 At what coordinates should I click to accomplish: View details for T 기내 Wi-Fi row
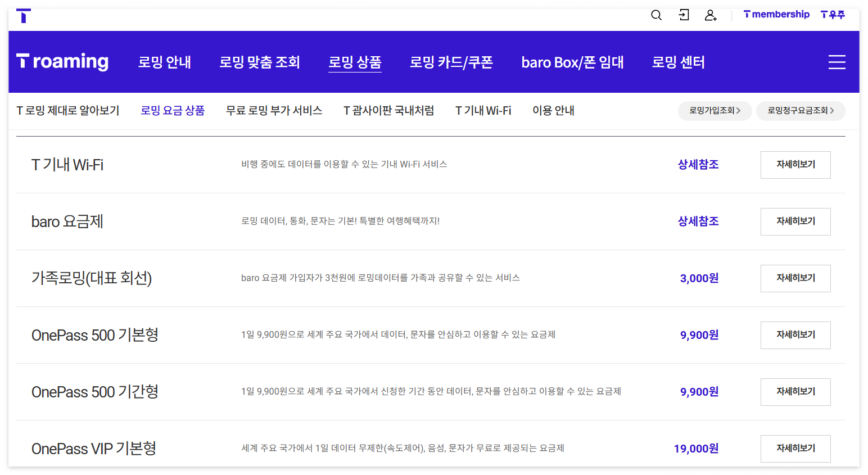point(795,165)
